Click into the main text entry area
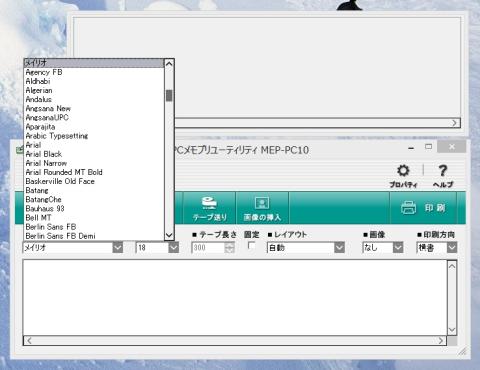Viewport: 480px width, 370px height. click(x=235, y=297)
